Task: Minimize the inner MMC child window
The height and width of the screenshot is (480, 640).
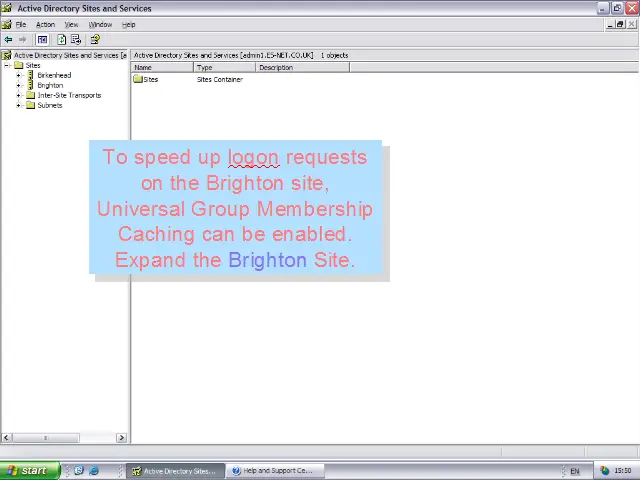Action: 610,24
